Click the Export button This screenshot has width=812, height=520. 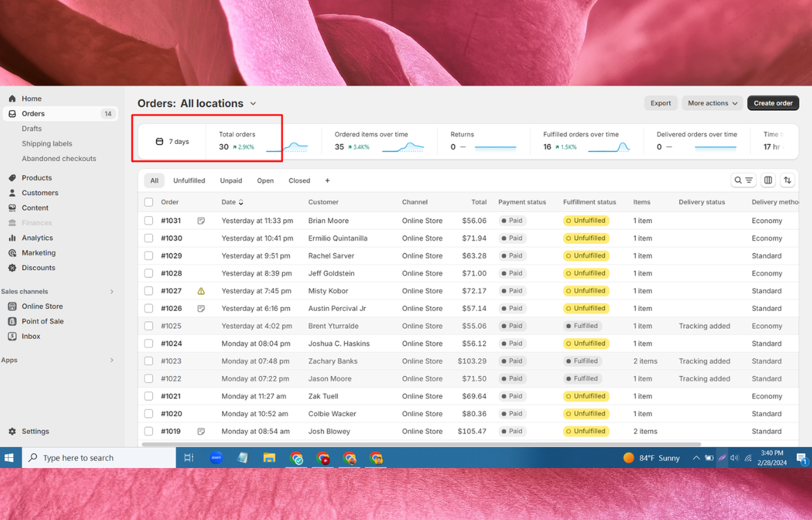tap(660, 103)
